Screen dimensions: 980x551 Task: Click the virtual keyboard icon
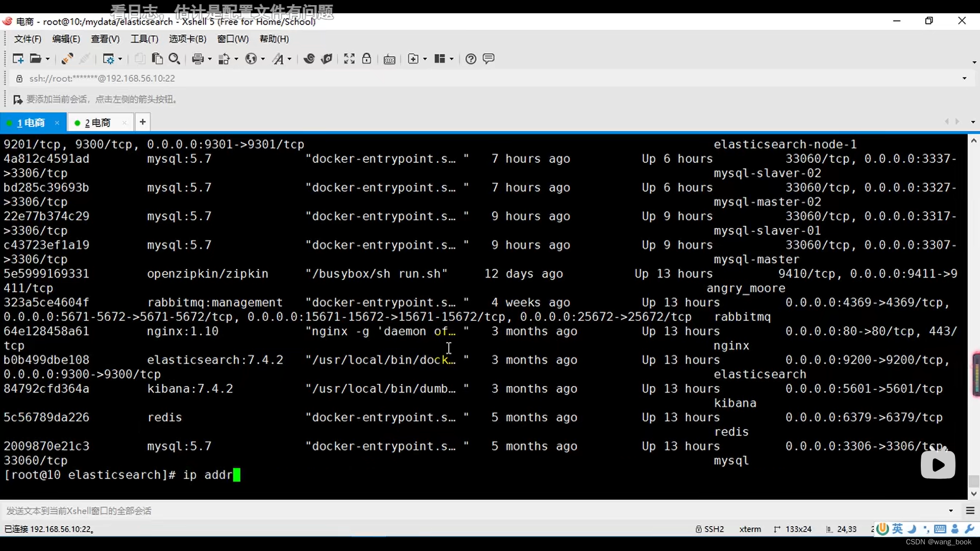[x=389, y=59]
